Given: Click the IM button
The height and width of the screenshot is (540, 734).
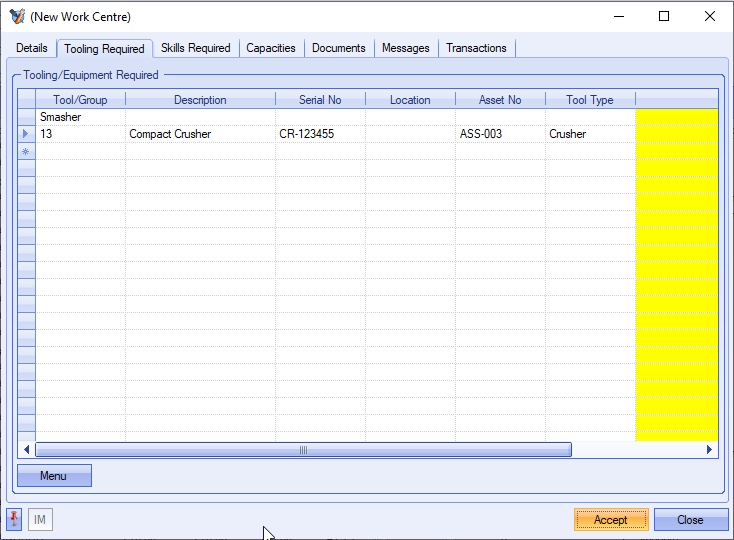Looking at the screenshot, I should point(40,519).
